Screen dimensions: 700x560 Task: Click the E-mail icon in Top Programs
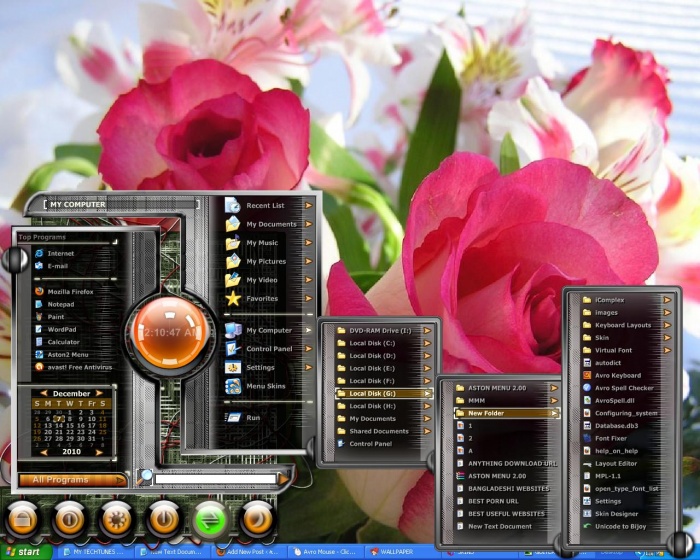pyautogui.click(x=39, y=266)
